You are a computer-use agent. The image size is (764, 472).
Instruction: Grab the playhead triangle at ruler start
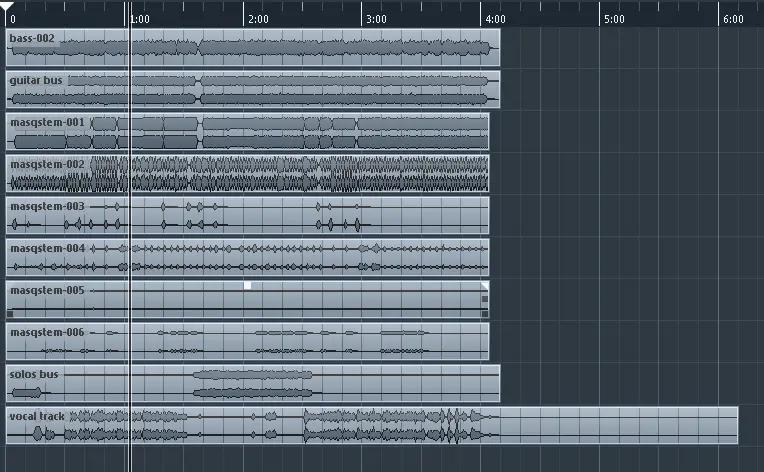[6, 6]
